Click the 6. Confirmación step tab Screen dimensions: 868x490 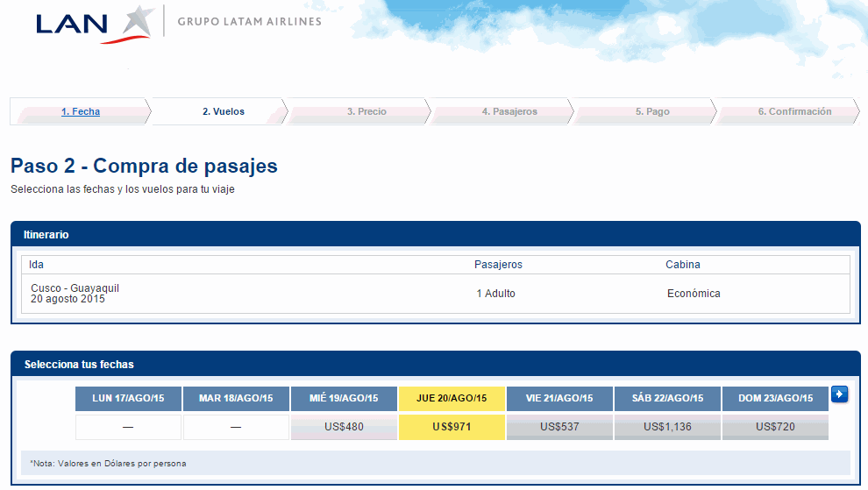(794, 112)
